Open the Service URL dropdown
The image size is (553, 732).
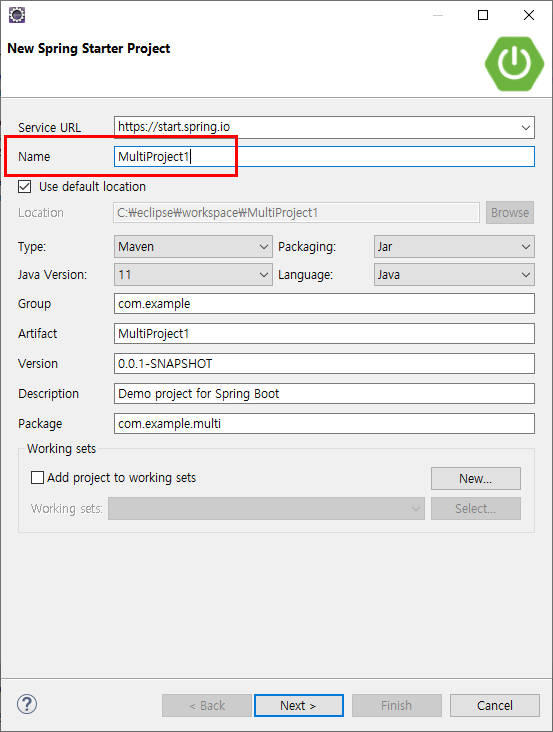coord(525,127)
